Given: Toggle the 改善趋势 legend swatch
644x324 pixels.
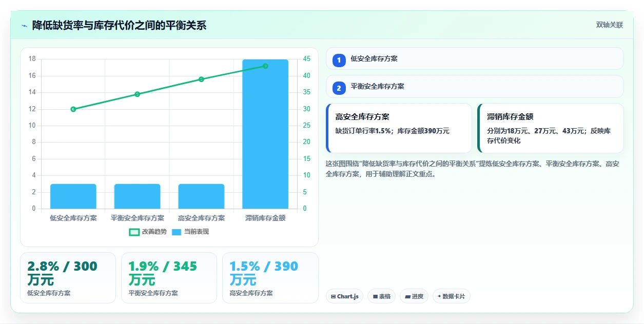Looking at the screenshot, I should coord(134,232).
